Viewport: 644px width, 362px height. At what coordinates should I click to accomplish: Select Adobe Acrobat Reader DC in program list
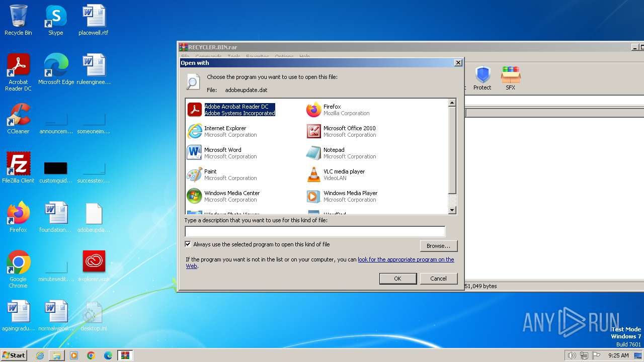click(231, 110)
